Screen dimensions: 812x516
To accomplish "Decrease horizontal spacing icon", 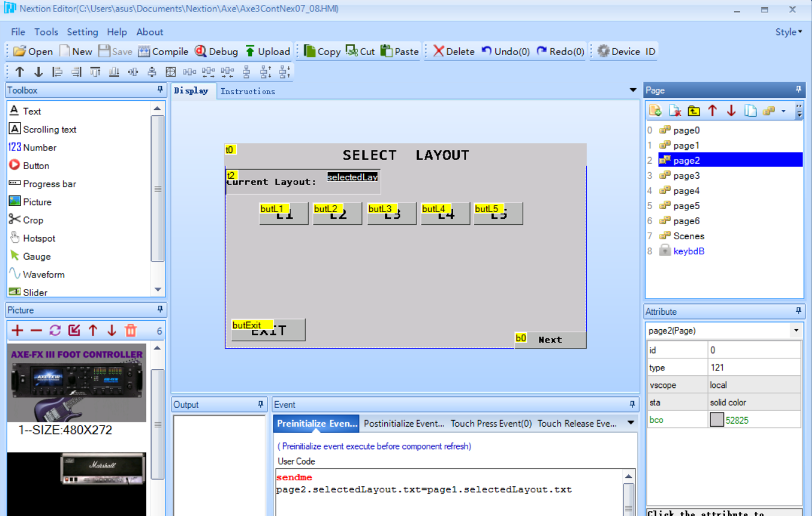I will (227, 72).
